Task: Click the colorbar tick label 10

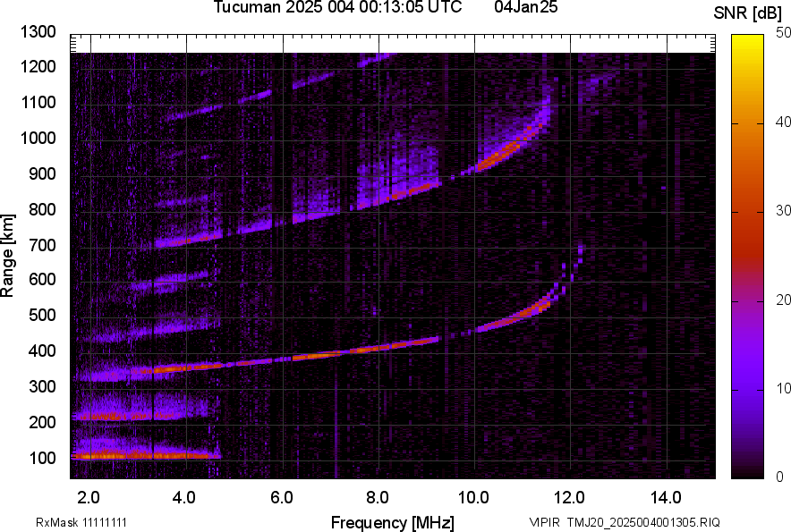Action: 784,388
